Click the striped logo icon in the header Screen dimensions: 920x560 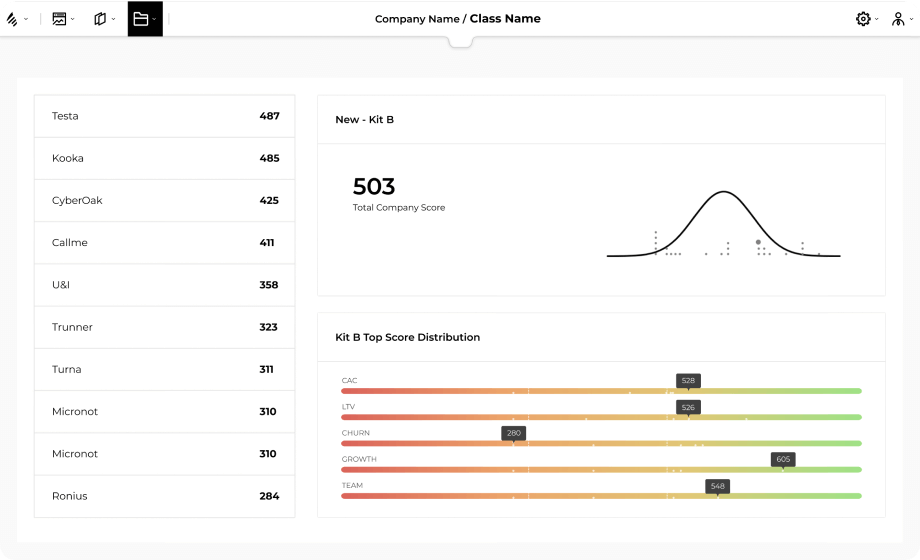(12, 19)
